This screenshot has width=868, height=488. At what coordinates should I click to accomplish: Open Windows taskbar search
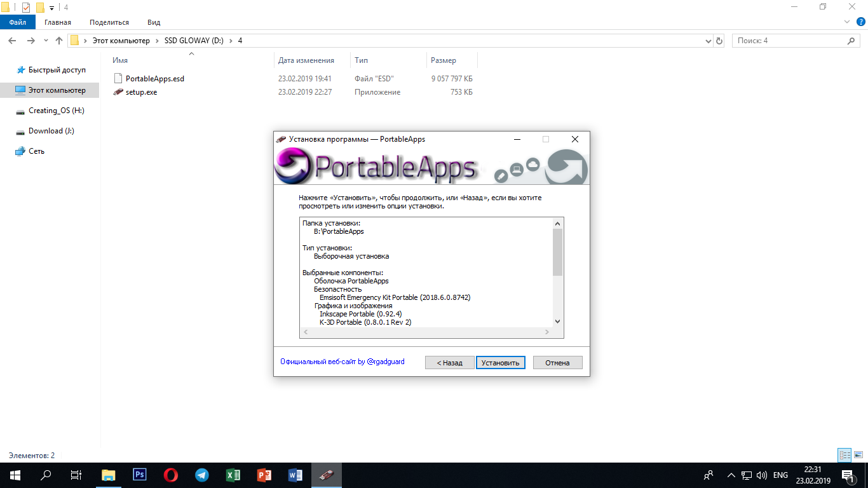coord(46,475)
